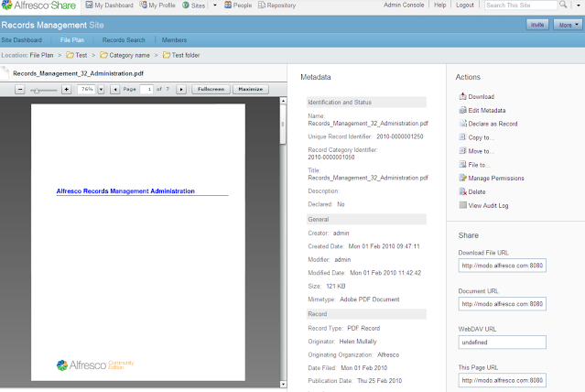Click the File Plan breadcrumb link
585x392 pixels.
41,55
